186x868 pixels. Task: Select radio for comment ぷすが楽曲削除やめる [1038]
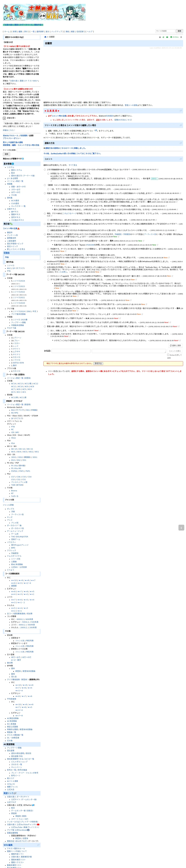coord(45,170)
